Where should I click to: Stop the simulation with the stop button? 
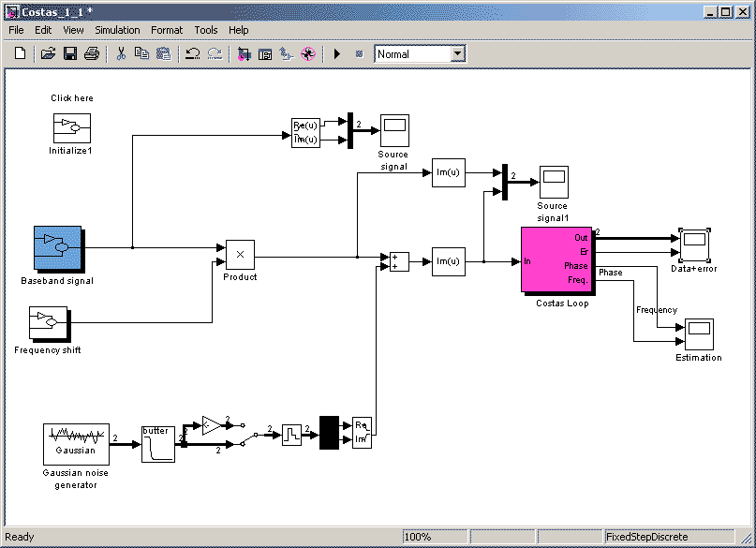[359, 54]
